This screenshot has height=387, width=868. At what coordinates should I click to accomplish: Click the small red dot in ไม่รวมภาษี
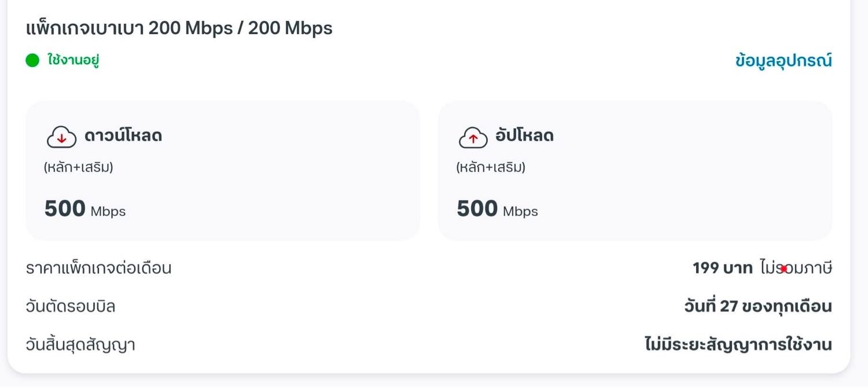coord(783,269)
